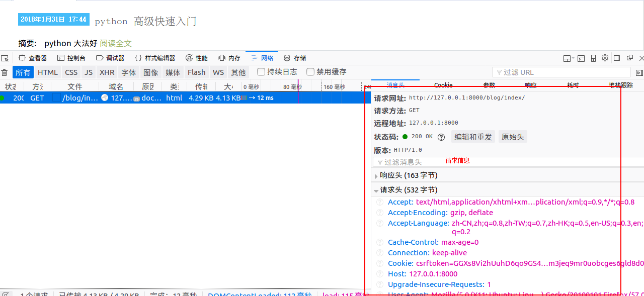Toggle responsive design mode icon
The image size is (644, 296).
[x=593, y=58]
